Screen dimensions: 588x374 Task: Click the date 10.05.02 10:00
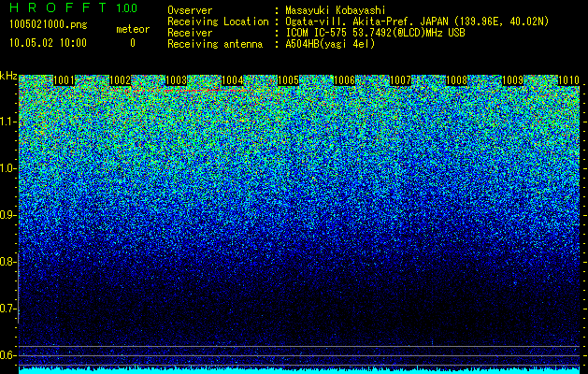point(48,43)
